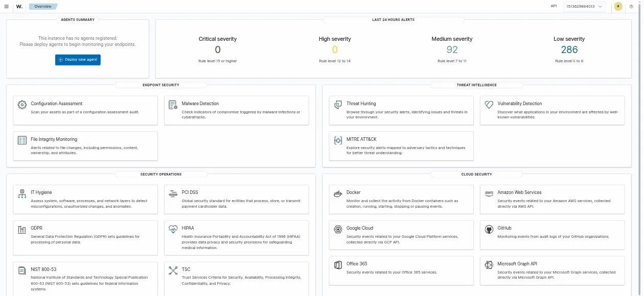Screen dimensions: 644x296
Task: Open the File Integrity Monitoring icon
Action: click(22, 140)
